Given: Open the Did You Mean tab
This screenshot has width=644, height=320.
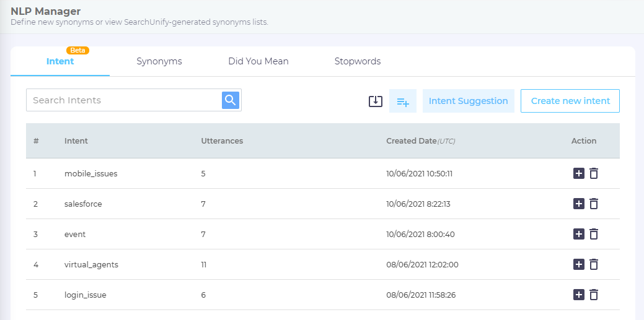Looking at the screenshot, I should (258, 61).
